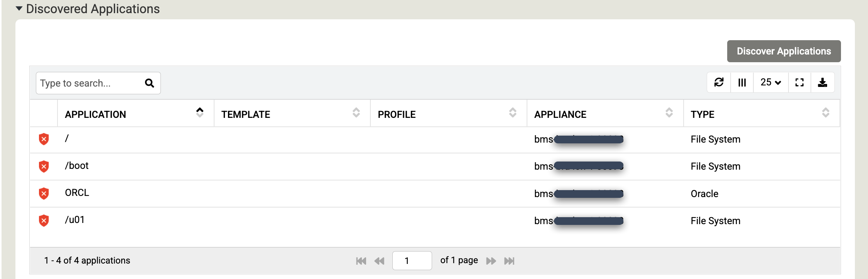Click the download export icon
Viewport: 868px width, 279px height.
point(822,82)
